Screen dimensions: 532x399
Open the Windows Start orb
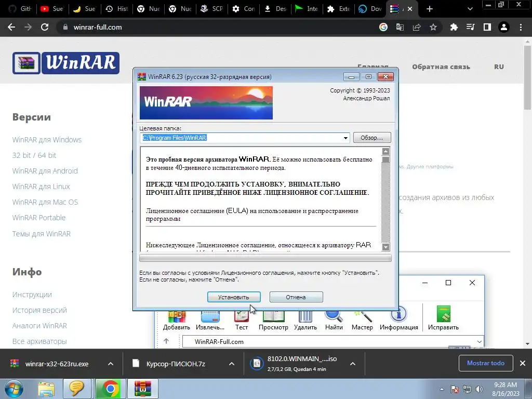click(14, 389)
